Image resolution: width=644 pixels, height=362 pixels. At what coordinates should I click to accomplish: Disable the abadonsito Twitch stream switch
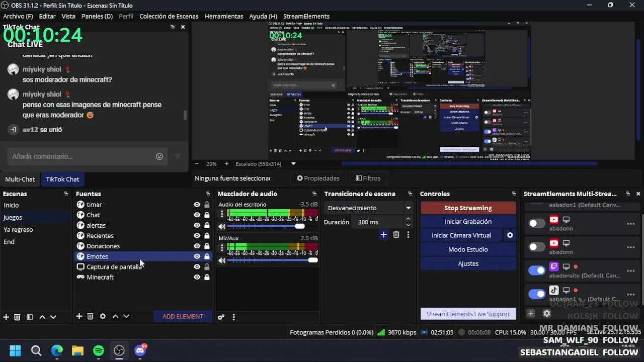(x=537, y=270)
